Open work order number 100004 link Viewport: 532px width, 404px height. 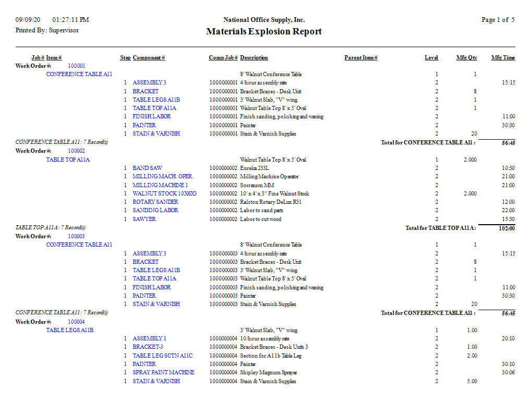click(76, 322)
